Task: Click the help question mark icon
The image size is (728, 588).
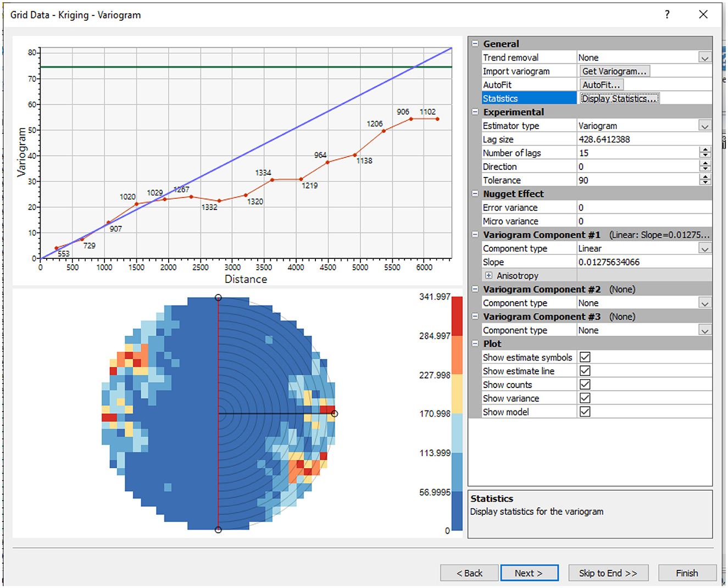Action: (667, 15)
